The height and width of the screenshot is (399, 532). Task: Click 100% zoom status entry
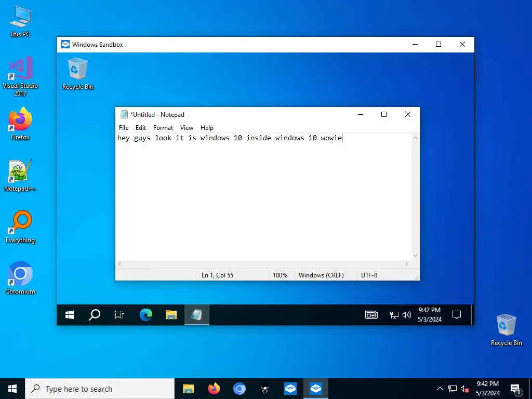(280, 275)
